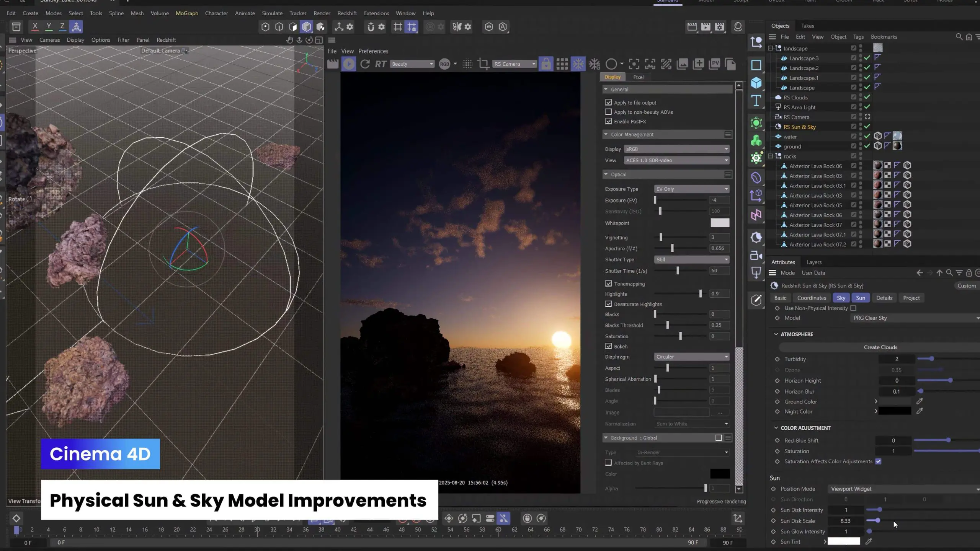Open the ACES 1.0 SDR-video View dropdown
Image resolution: width=980 pixels, height=551 pixels.
click(x=676, y=160)
